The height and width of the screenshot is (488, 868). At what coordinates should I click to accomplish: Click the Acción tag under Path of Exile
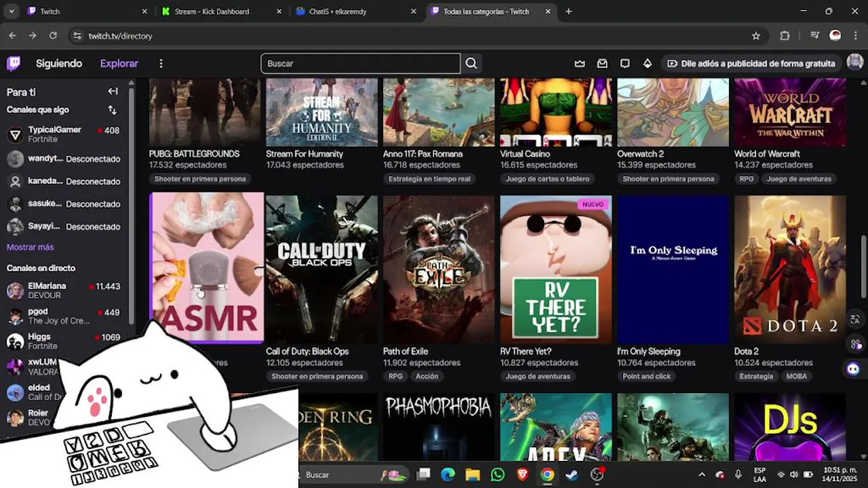coord(427,376)
